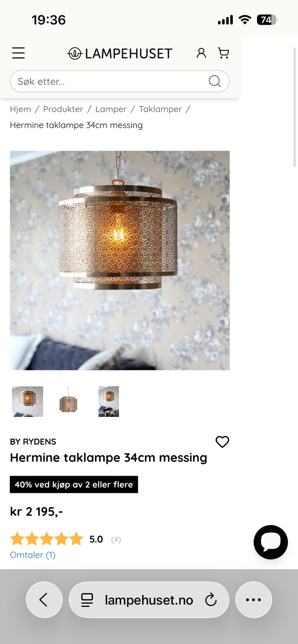Open the hamburger navigation menu

pyautogui.click(x=18, y=53)
